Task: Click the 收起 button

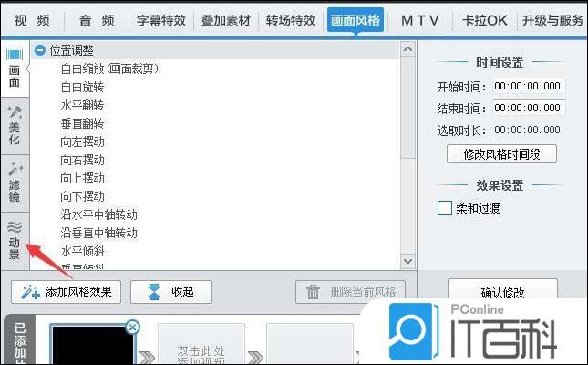Action: 171,292
